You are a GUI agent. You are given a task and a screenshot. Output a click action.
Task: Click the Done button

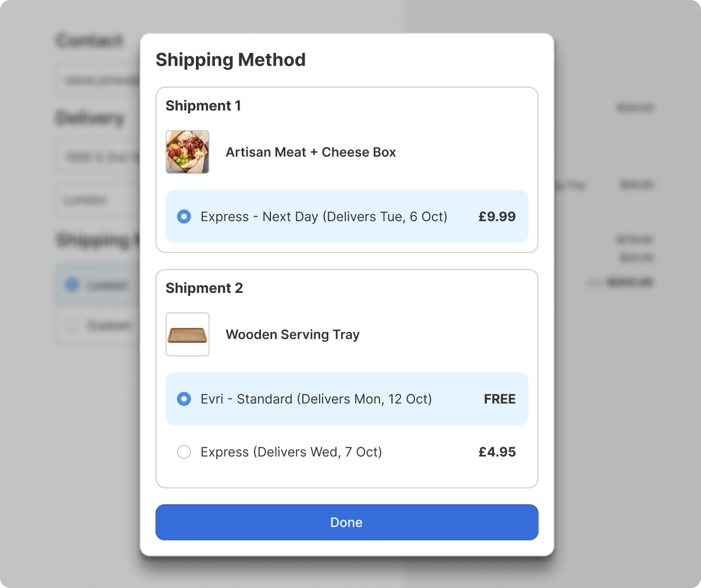coord(346,522)
